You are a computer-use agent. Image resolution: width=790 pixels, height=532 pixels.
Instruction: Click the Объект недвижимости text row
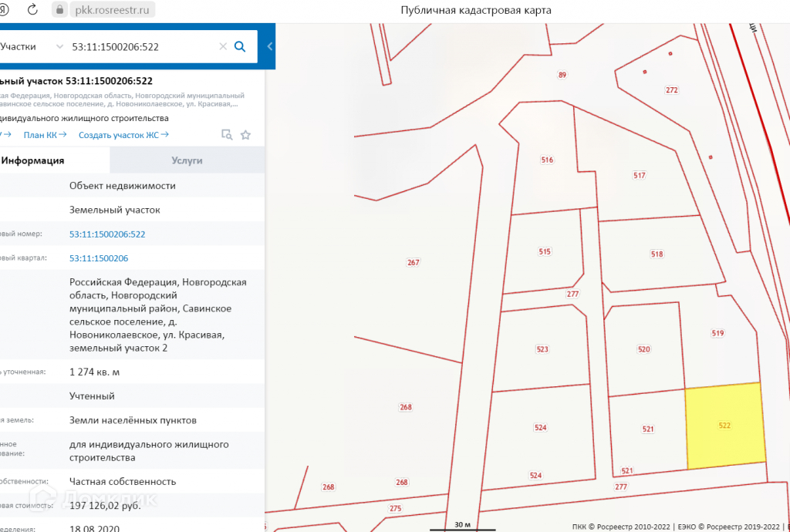pos(123,186)
